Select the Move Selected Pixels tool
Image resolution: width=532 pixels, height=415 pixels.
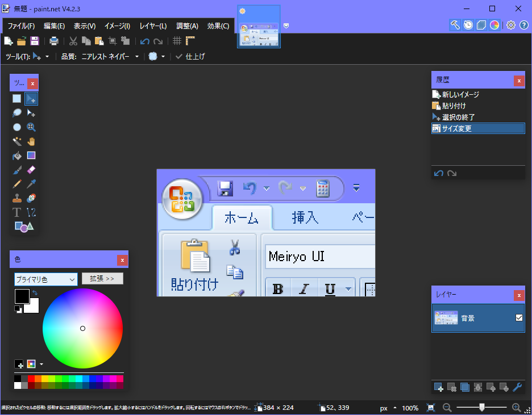[x=31, y=99]
